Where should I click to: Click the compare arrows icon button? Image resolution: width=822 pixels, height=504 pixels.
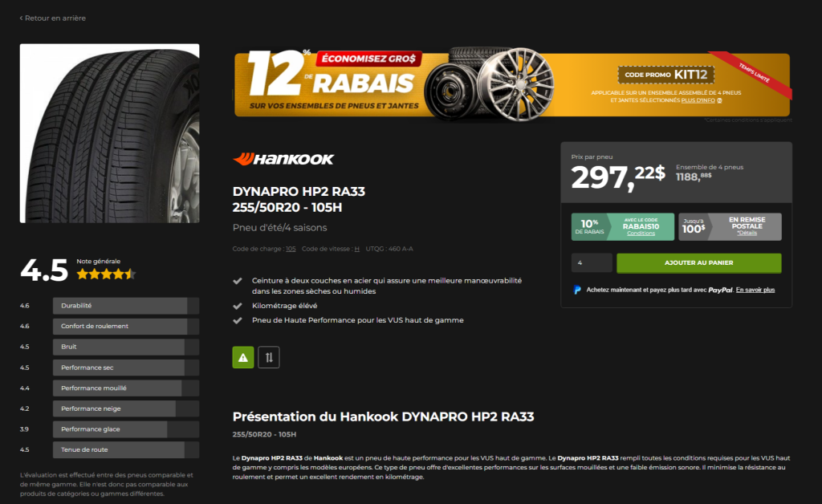point(269,357)
